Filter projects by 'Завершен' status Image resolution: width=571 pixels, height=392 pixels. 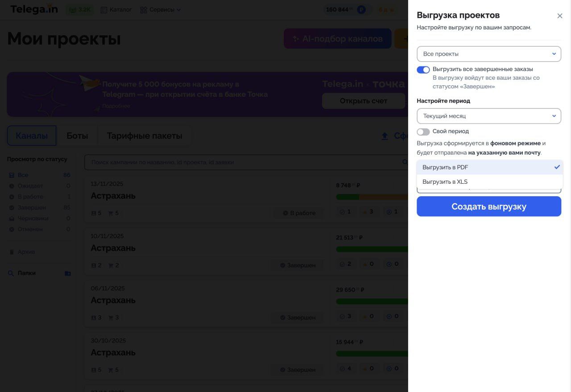[31, 207]
